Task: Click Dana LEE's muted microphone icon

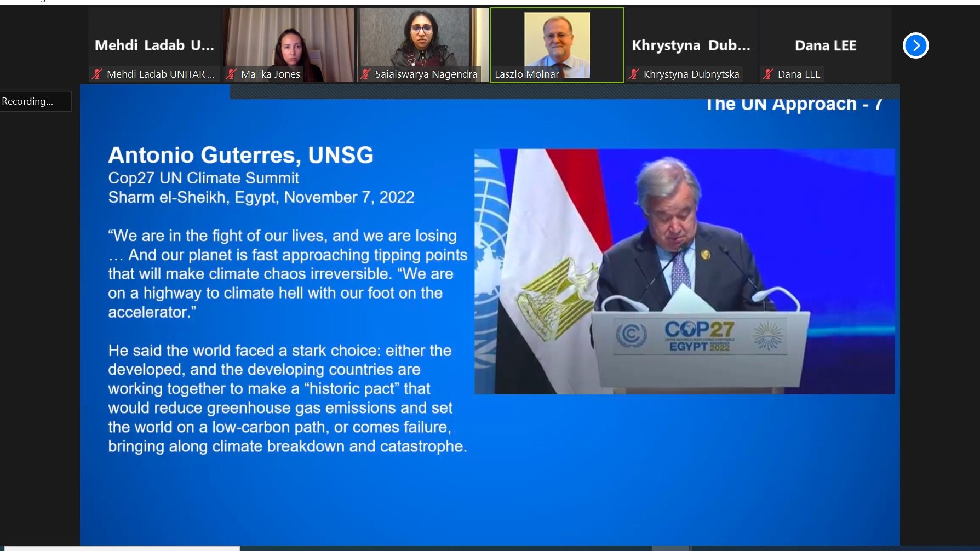Action: pos(768,74)
